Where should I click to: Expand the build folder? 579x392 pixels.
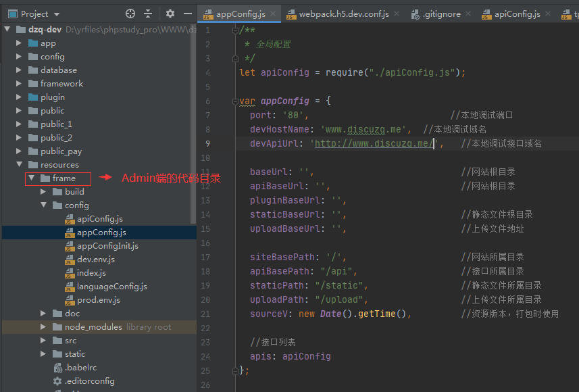tap(43, 192)
